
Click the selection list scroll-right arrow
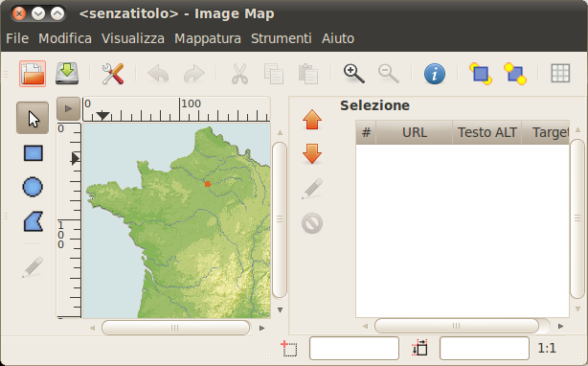[x=560, y=327]
